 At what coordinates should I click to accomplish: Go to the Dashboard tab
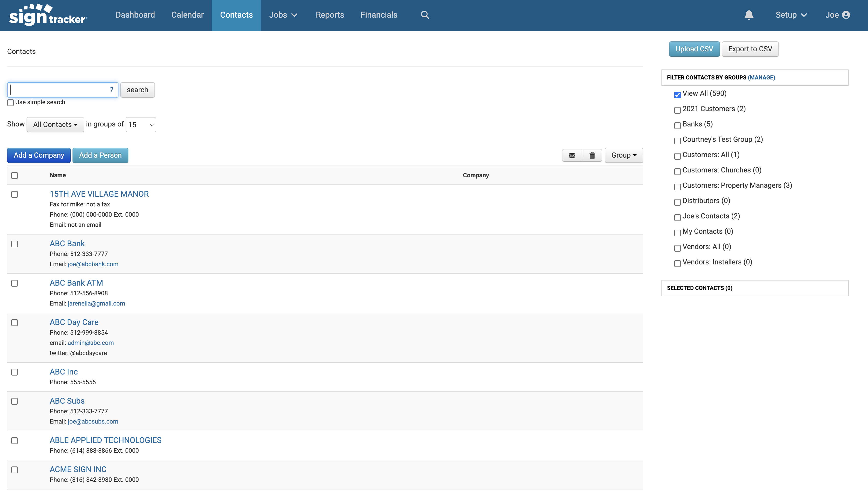[x=135, y=15]
